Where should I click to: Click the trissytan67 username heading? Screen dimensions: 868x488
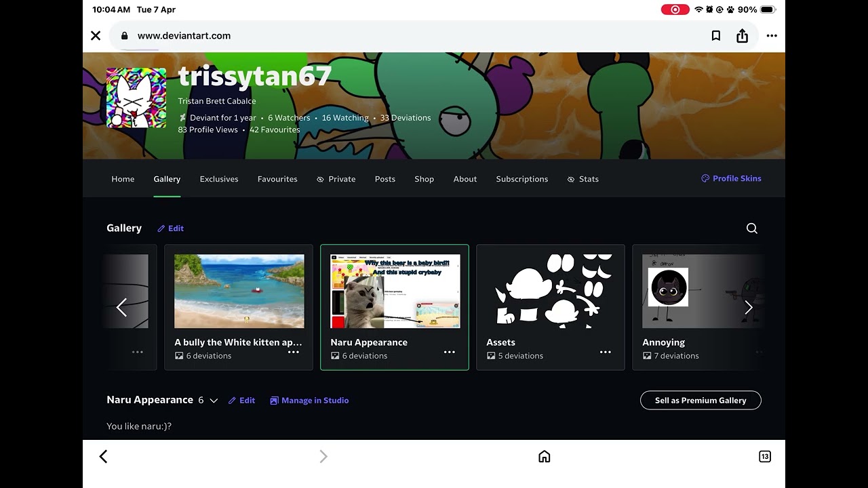(254, 77)
